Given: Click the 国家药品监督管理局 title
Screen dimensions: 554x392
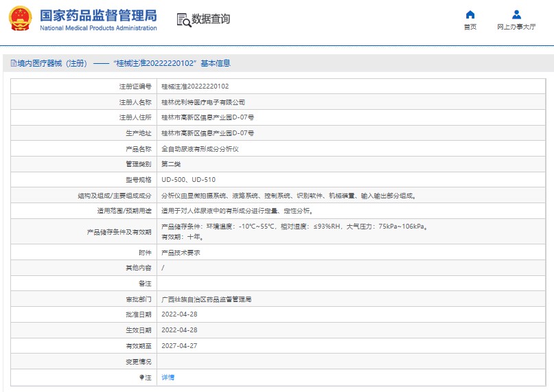Looking at the screenshot, I should 98,16.
